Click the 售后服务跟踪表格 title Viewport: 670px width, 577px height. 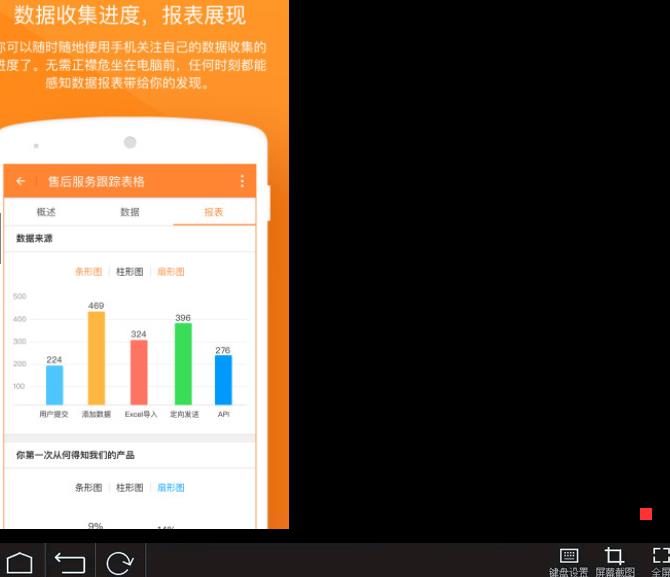[96, 182]
